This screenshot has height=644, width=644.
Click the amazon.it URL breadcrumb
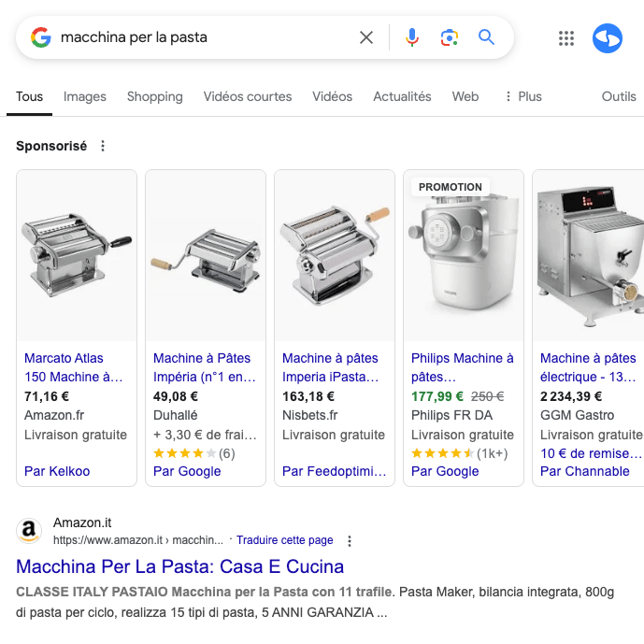[138, 540]
